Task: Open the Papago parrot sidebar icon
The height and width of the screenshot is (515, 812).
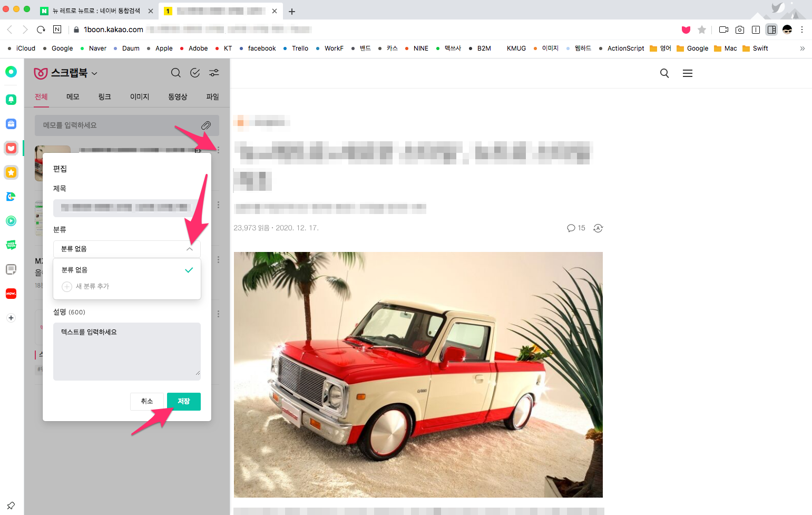Action: (x=11, y=197)
